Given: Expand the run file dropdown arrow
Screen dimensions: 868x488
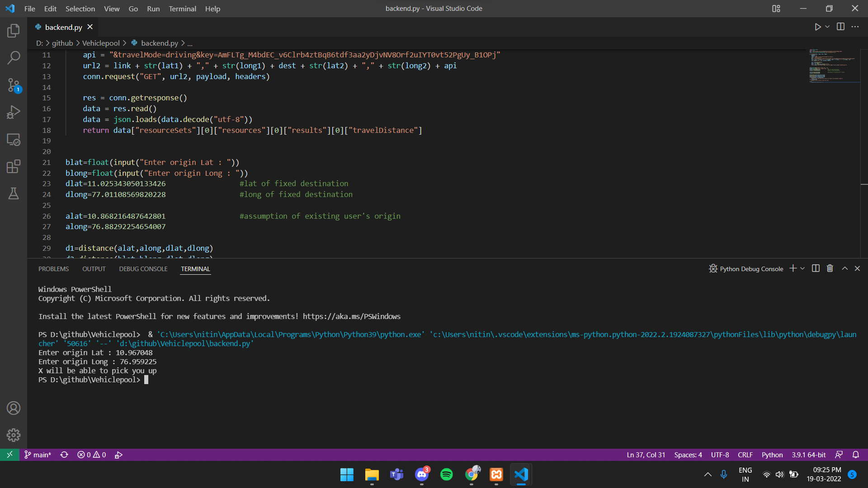Looking at the screenshot, I should click(827, 27).
